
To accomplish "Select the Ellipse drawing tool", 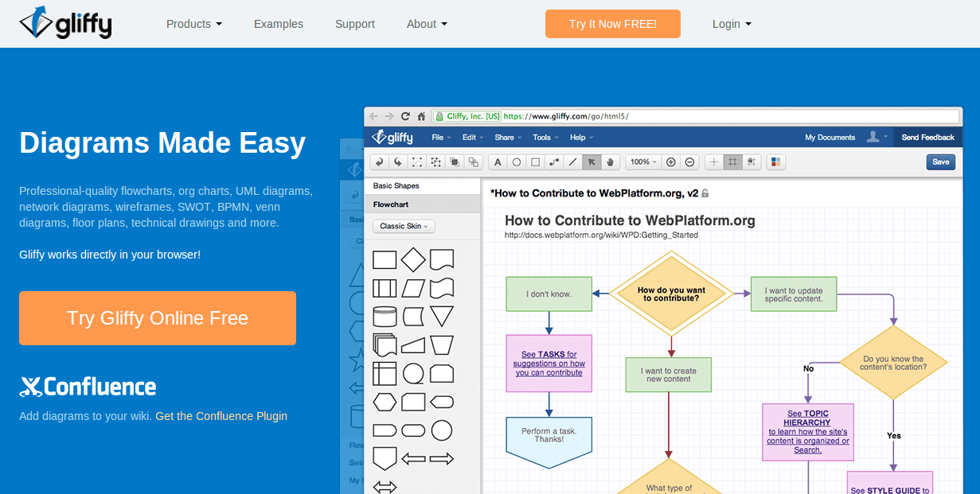I will [x=517, y=162].
